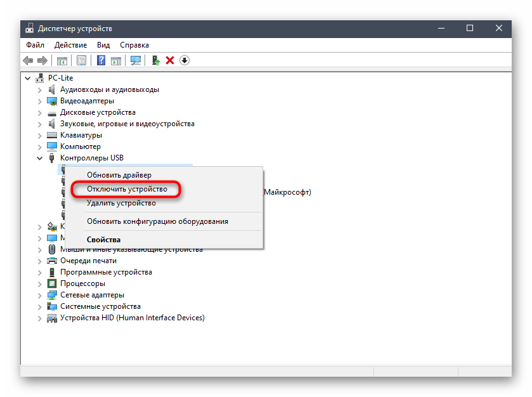532x397 pixels.
Task: Open the Справка menu
Action: click(134, 45)
